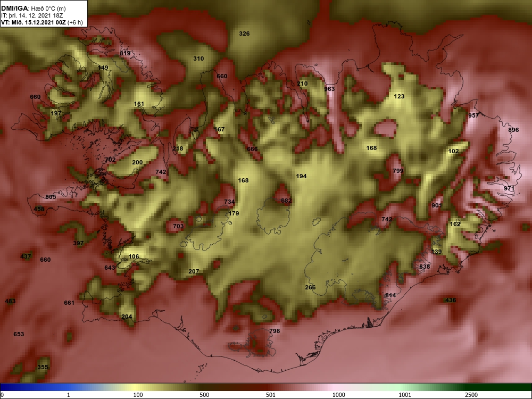Click the 161 map value
Viewport: 532px width, 399px height.
tap(139, 104)
